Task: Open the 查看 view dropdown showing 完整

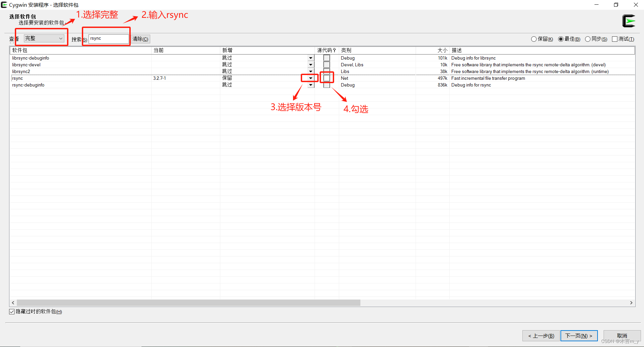Action: click(x=44, y=38)
